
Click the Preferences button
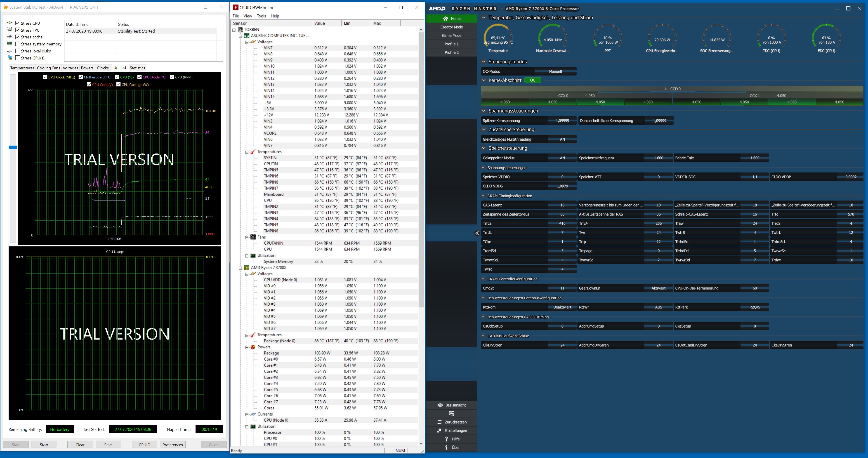[x=172, y=444]
